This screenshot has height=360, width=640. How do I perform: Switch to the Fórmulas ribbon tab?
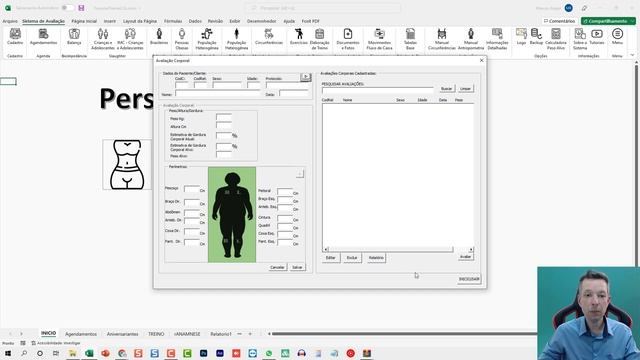tap(173, 21)
